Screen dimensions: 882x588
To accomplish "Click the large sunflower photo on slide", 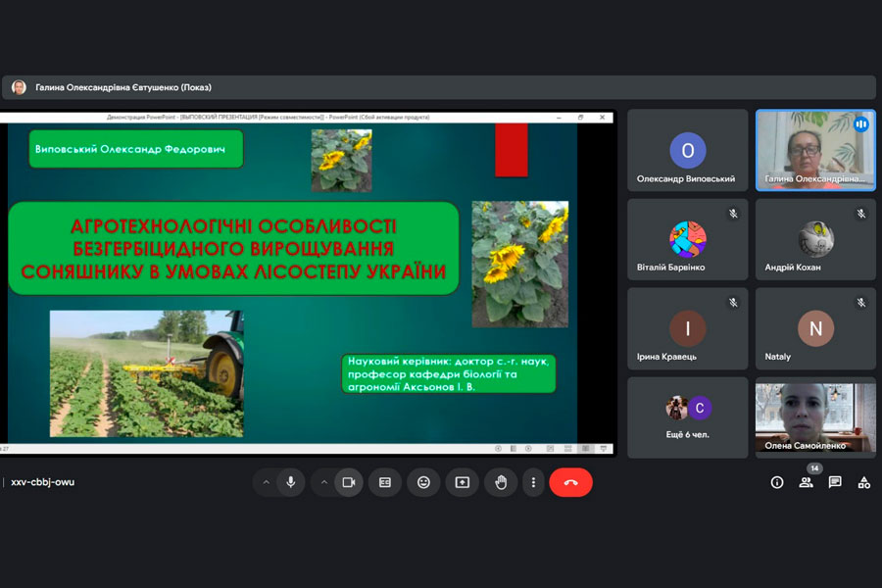I will (x=519, y=264).
